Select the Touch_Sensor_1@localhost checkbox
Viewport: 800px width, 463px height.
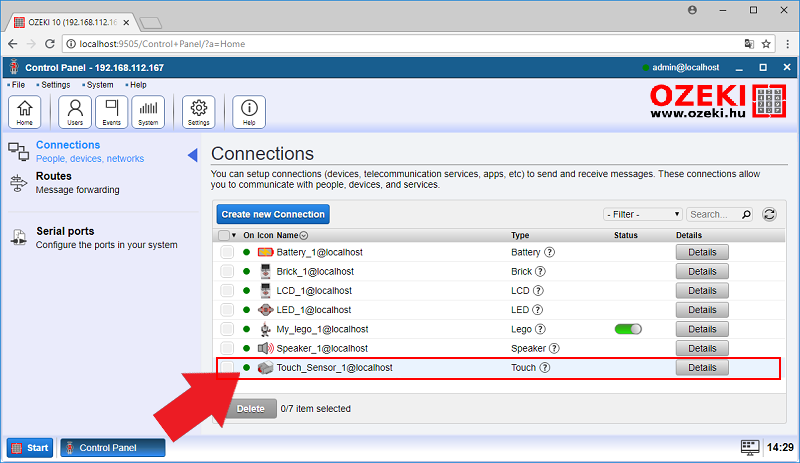[x=227, y=368]
